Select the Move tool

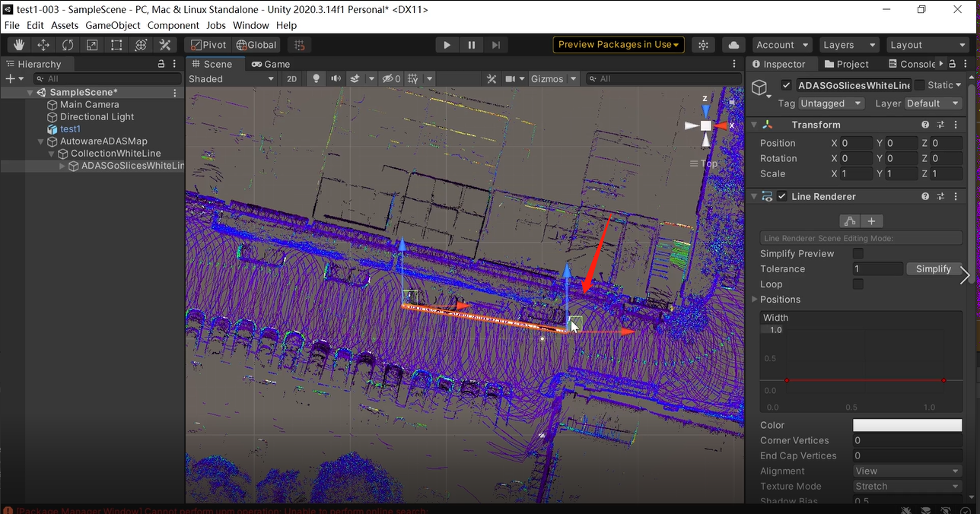pos(43,45)
